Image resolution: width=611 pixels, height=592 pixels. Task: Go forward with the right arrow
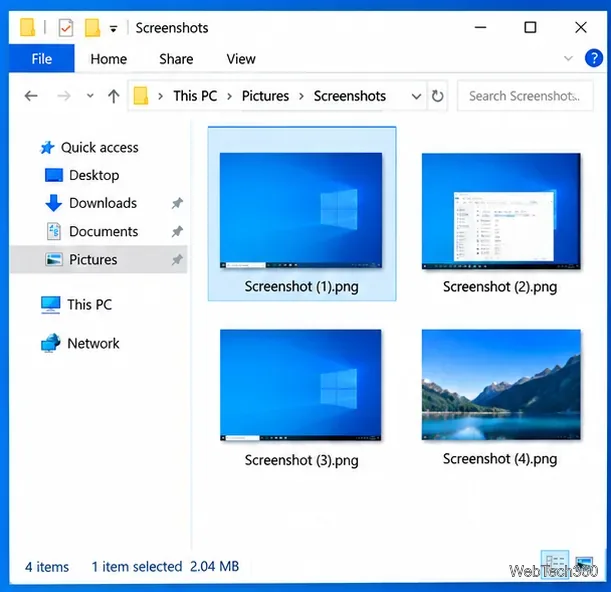[64, 95]
